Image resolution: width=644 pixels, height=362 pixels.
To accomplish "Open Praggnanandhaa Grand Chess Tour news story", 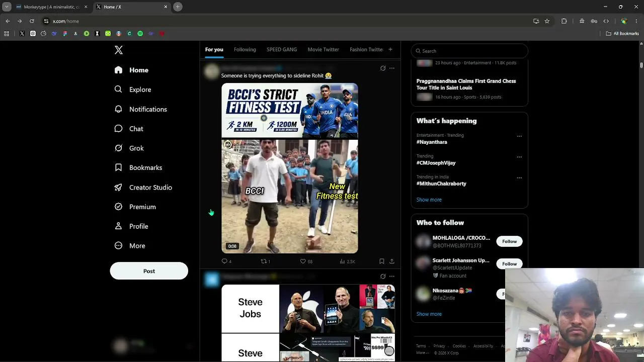I will point(466,84).
